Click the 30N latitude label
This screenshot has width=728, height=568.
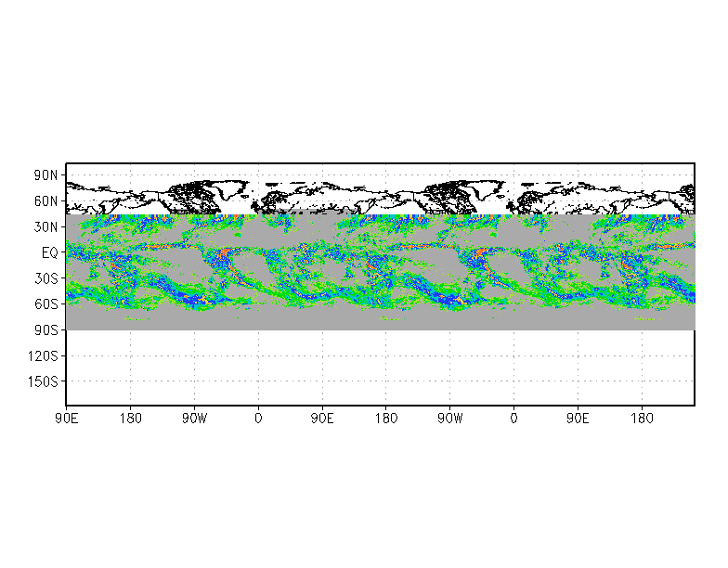[x=45, y=226]
